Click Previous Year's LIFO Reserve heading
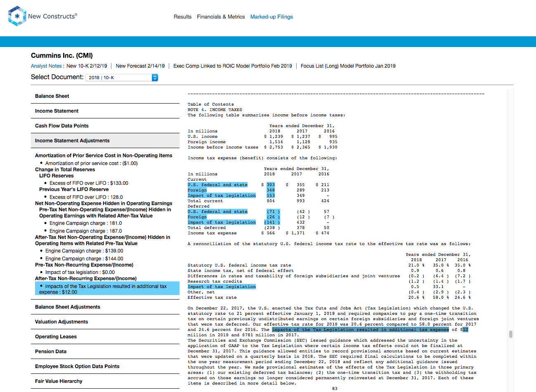This screenshot has height=392, width=536. [x=74, y=189]
